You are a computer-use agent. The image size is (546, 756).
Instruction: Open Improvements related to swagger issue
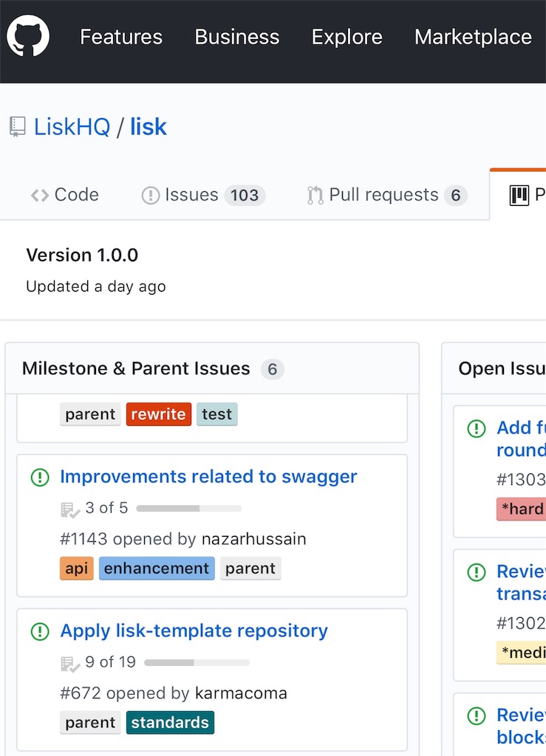click(208, 476)
